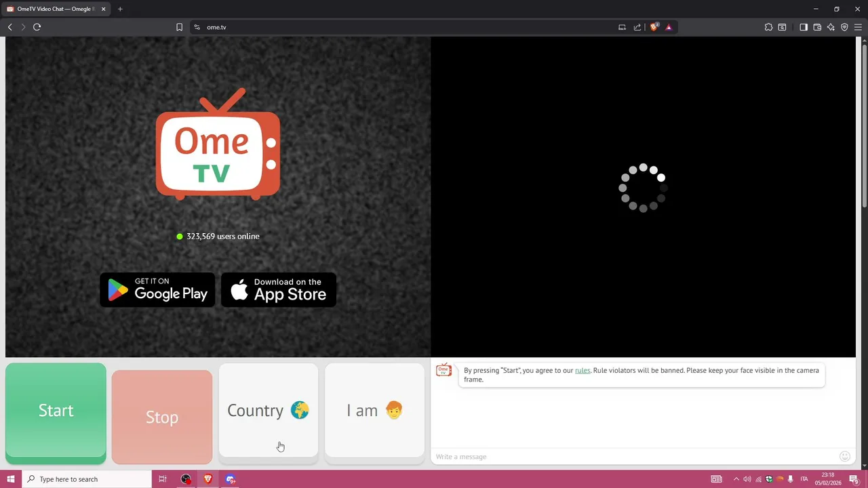Open a new browser tab
The width and height of the screenshot is (868, 488).
click(x=120, y=9)
